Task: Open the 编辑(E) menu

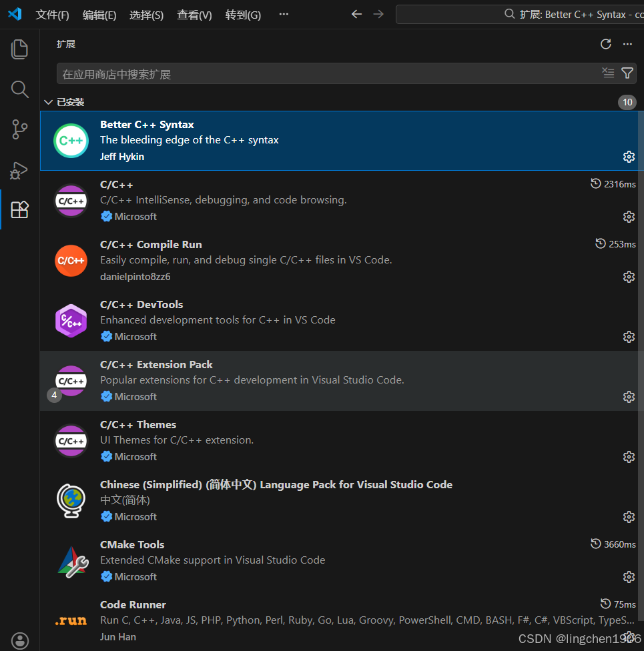Action: 99,15
